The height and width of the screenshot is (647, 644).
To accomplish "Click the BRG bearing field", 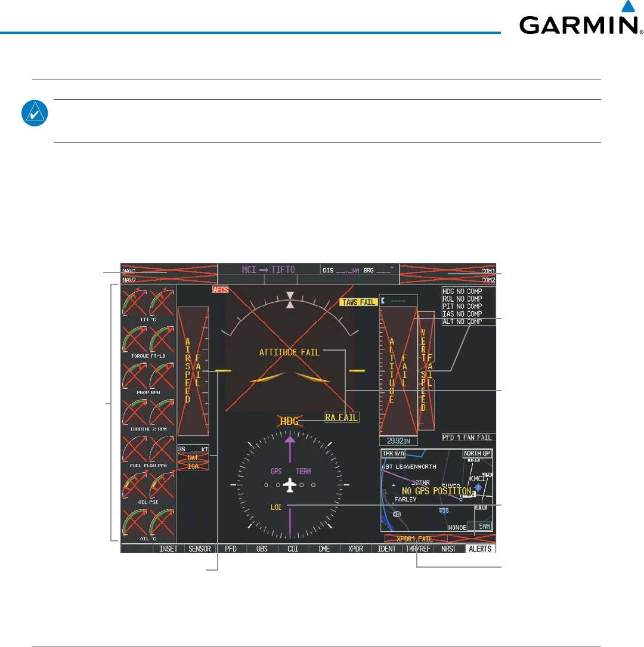I will click(378, 270).
